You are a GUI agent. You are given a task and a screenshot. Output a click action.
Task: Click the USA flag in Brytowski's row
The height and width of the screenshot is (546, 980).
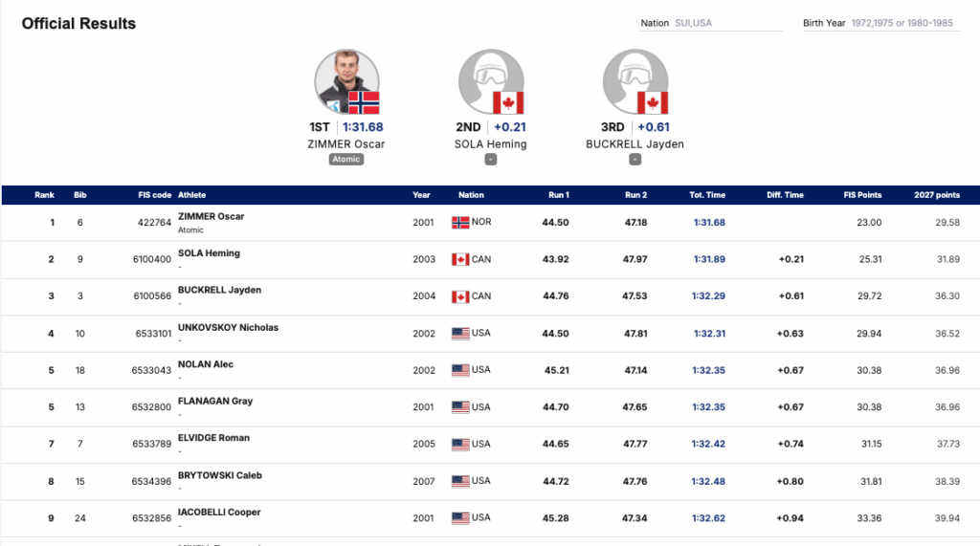pyautogui.click(x=460, y=481)
